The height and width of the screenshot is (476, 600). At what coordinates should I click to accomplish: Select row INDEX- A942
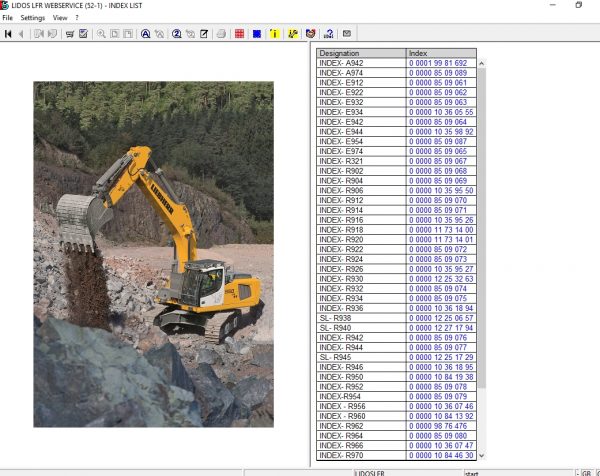(x=396, y=63)
